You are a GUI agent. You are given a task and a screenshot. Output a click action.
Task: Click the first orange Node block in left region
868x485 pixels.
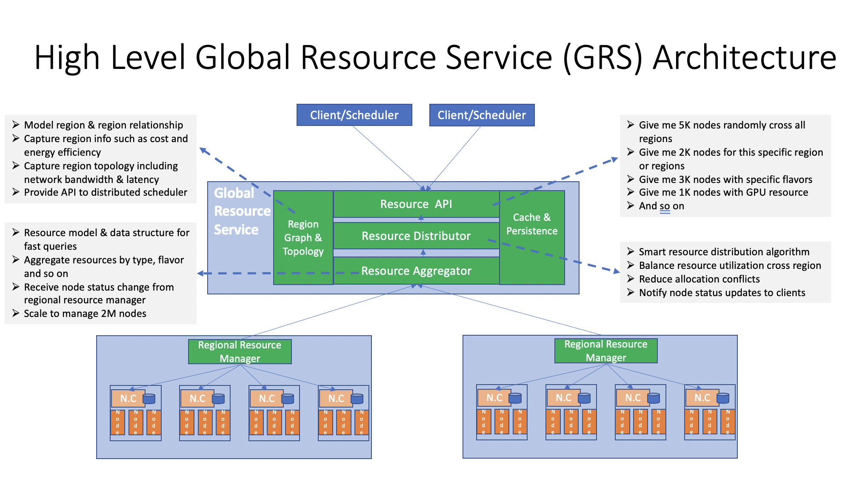pos(117,422)
